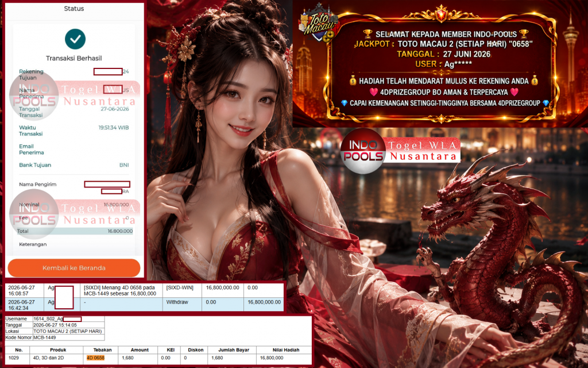Click the TANGGAL 27 JUNI 2026 line

click(x=444, y=54)
